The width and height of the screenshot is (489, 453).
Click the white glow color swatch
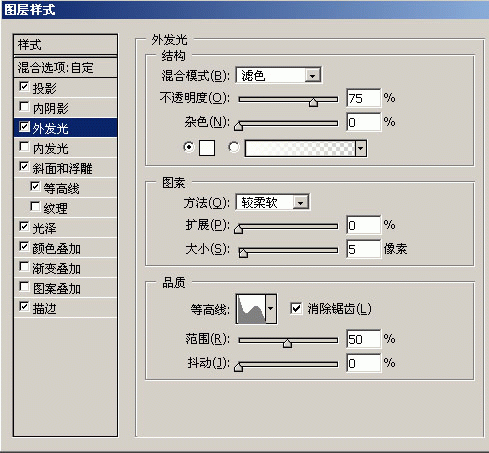(x=207, y=148)
